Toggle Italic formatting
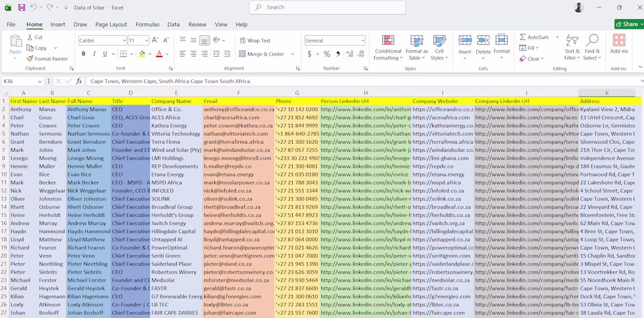Image resolution: width=644 pixels, height=318 pixels. [x=94, y=54]
